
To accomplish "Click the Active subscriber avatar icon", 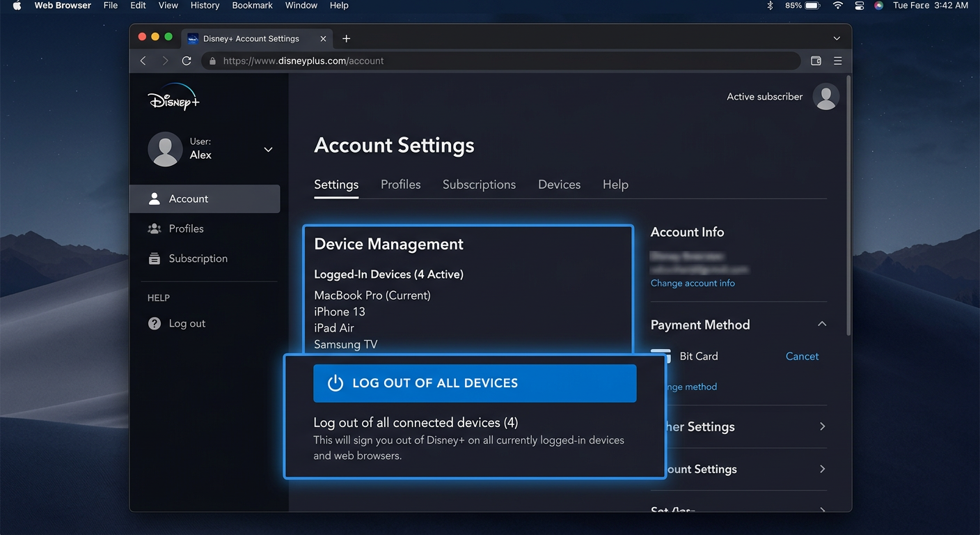I will [x=825, y=96].
